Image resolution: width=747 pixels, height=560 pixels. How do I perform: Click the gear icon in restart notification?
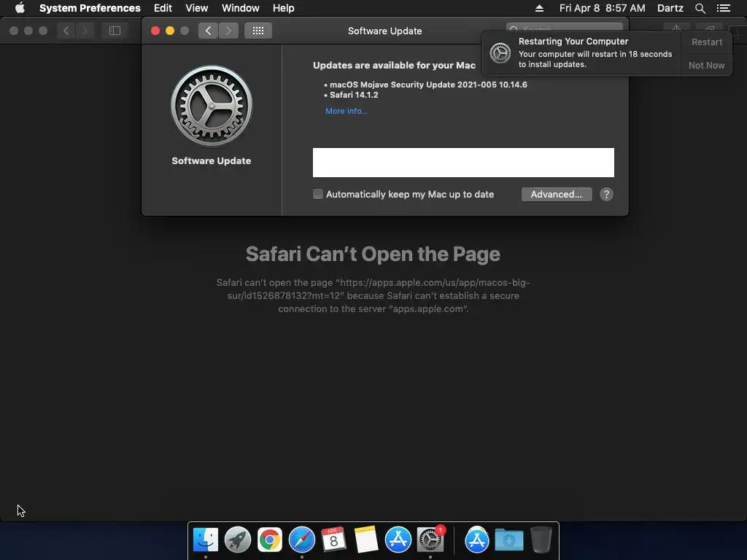click(500, 52)
